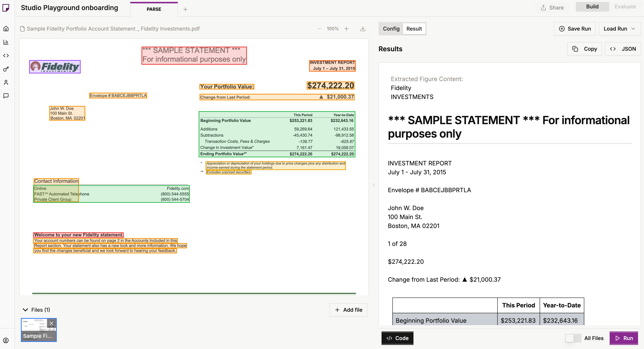
Task: Select the Welcome to your new Fidelity statement heading
Action: 79,235
